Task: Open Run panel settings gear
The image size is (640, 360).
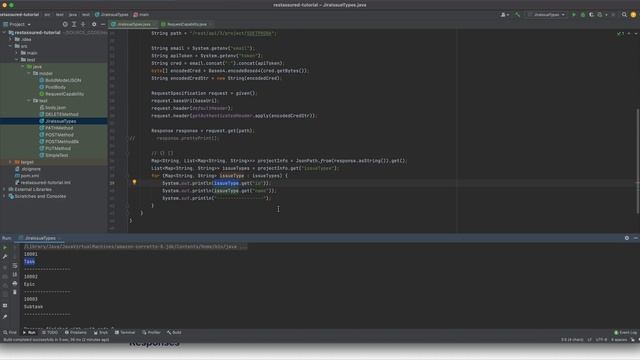Action: 627,238
